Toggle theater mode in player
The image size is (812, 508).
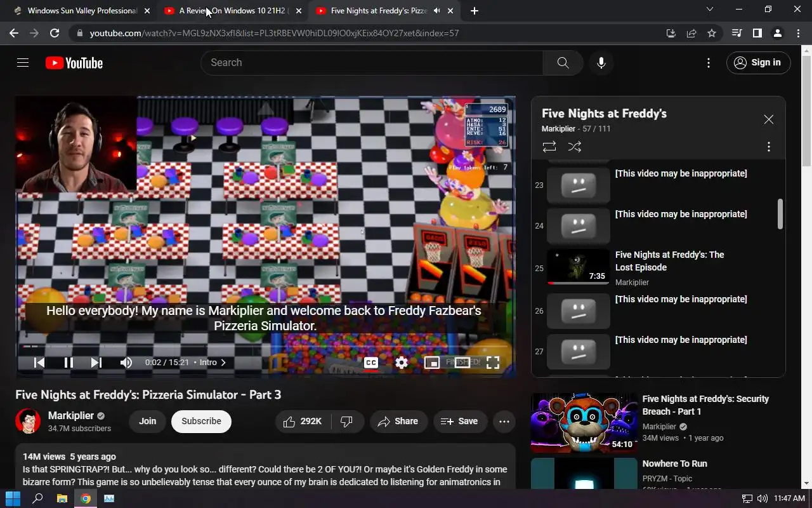click(x=462, y=363)
